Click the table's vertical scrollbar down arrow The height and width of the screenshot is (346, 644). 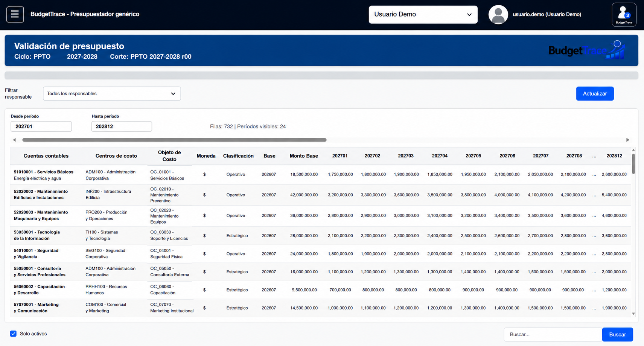pyautogui.click(x=633, y=313)
